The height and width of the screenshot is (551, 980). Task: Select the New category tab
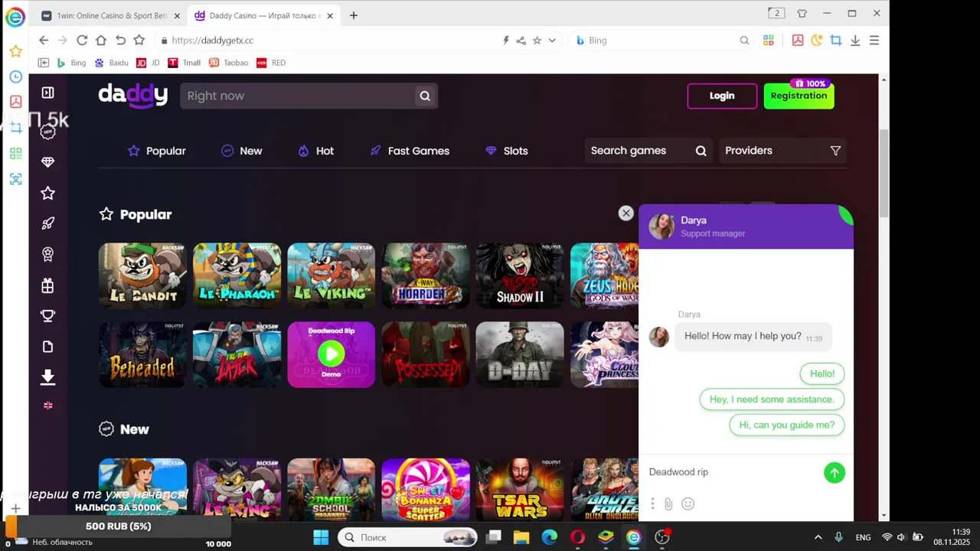coord(241,151)
